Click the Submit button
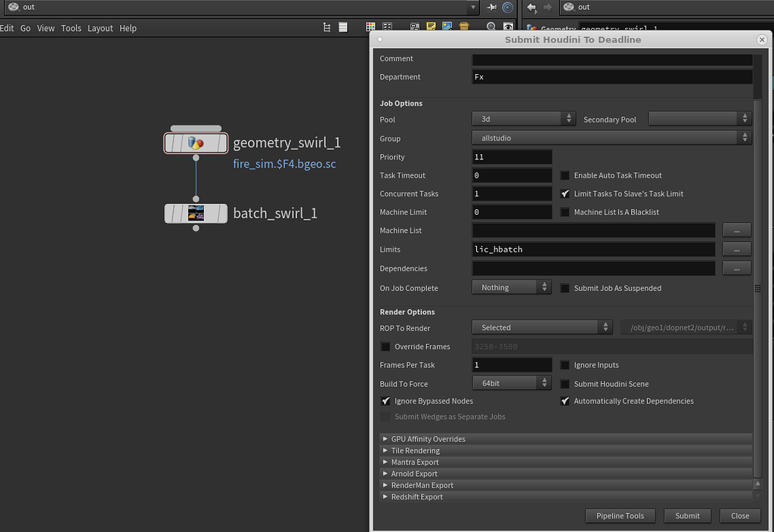The image size is (774, 532). point(687,515)
